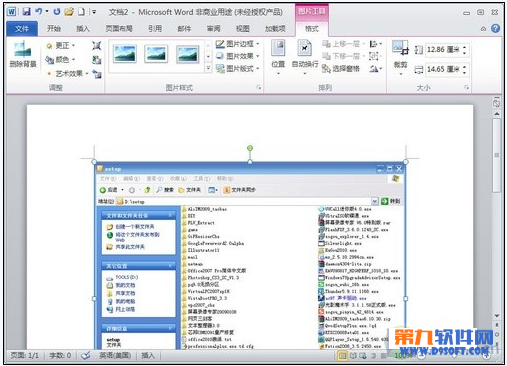Save the document from the quick access toolbar

tap(27, 12)
